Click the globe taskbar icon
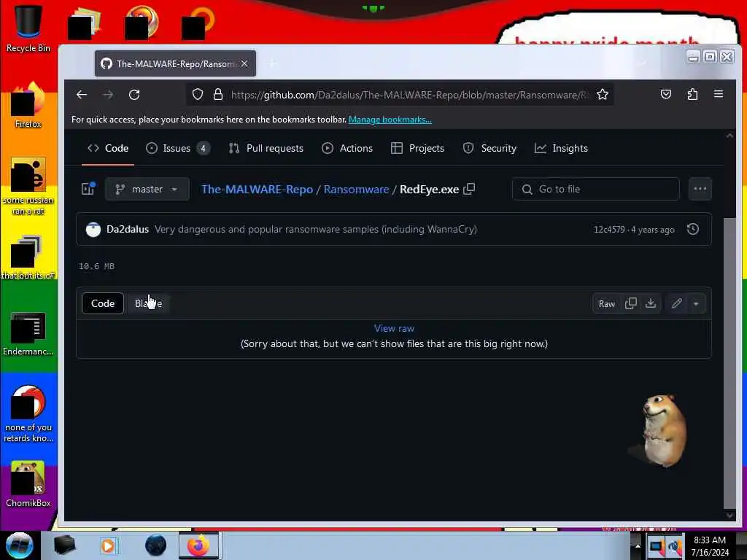 (x=156, y=545)
